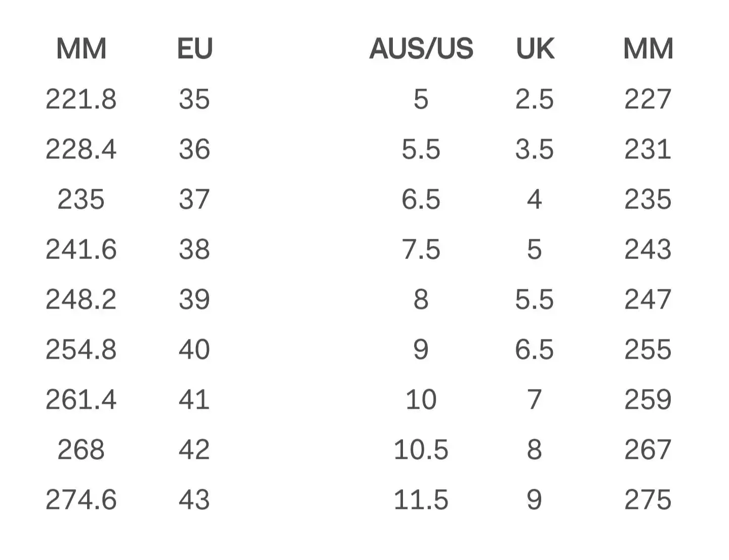Click the right MM column header
This screenshot has height=560, width=729.
pyautogui.click(x=648, y=49)
